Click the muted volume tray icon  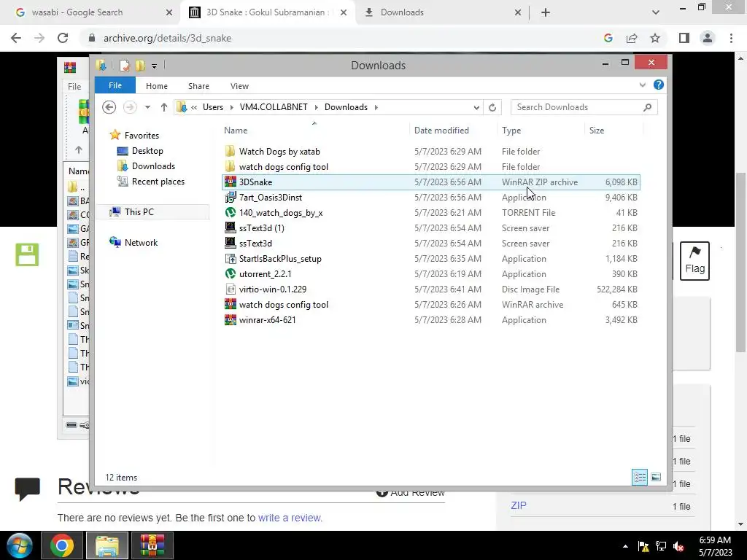pos(679,547)
